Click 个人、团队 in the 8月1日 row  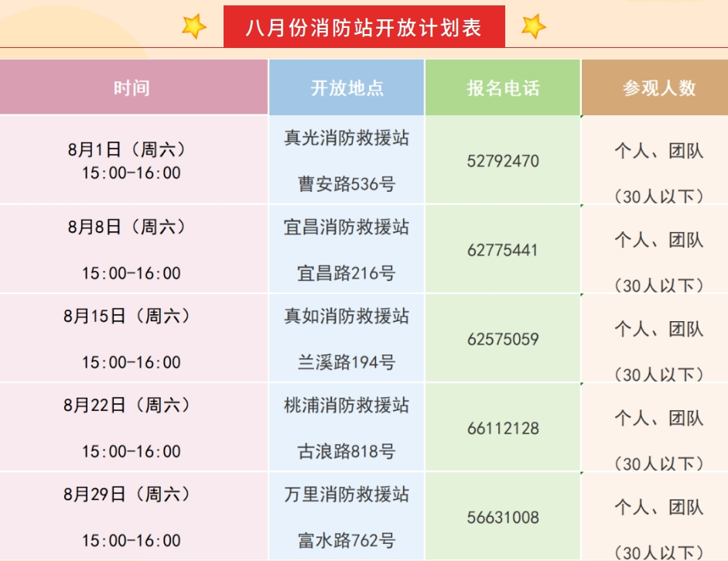(659, 151)
